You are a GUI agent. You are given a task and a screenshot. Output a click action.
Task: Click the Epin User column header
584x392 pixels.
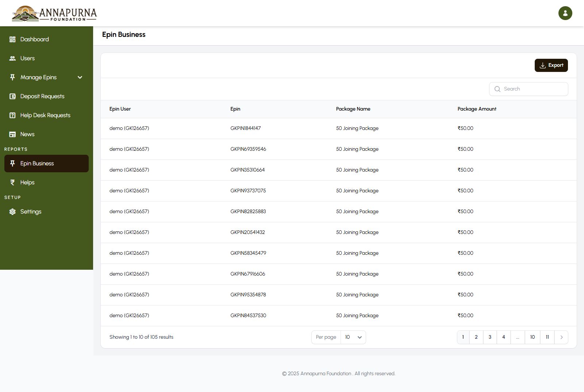pos(120,109)
